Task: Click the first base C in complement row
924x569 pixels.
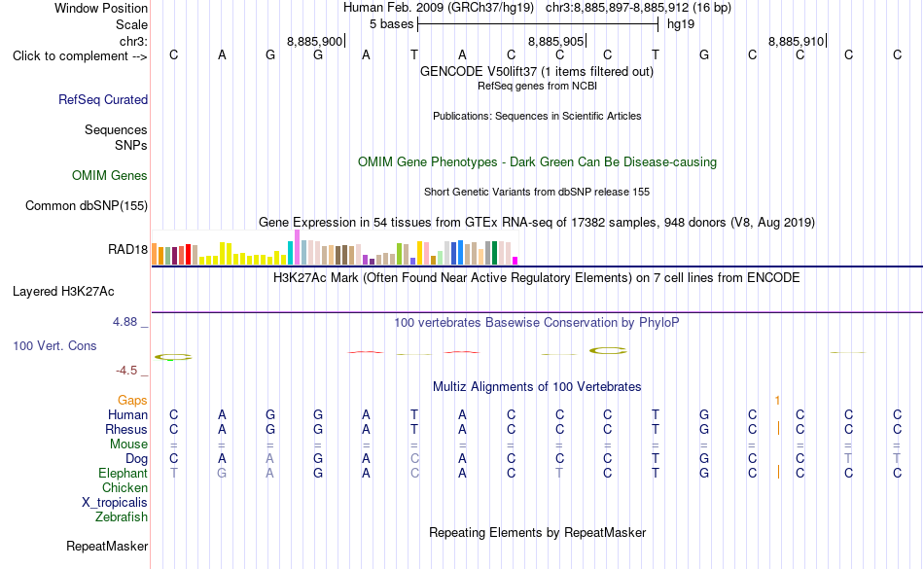Action: 173,54
